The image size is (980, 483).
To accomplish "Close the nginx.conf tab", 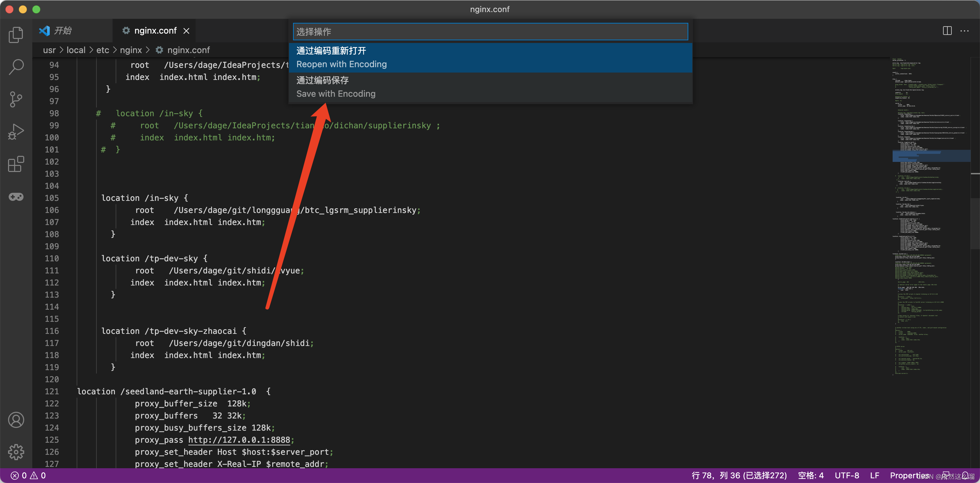I will click(187, 31).
